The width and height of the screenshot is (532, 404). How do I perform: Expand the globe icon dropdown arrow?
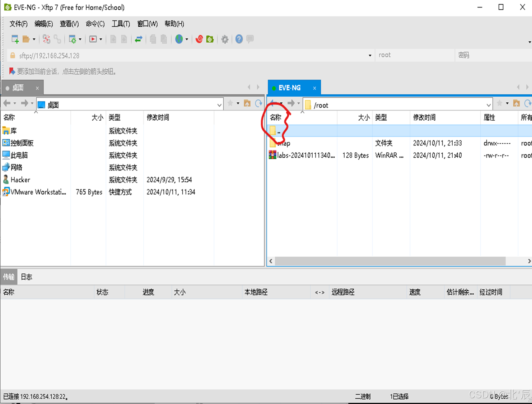(187, 39)
